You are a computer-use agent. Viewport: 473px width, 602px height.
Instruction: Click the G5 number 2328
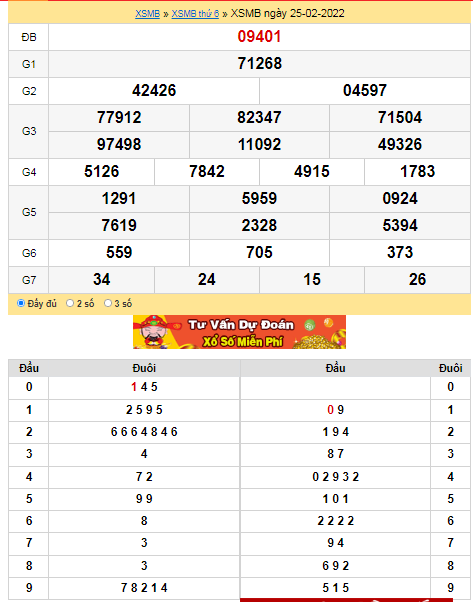click(259, 225)
